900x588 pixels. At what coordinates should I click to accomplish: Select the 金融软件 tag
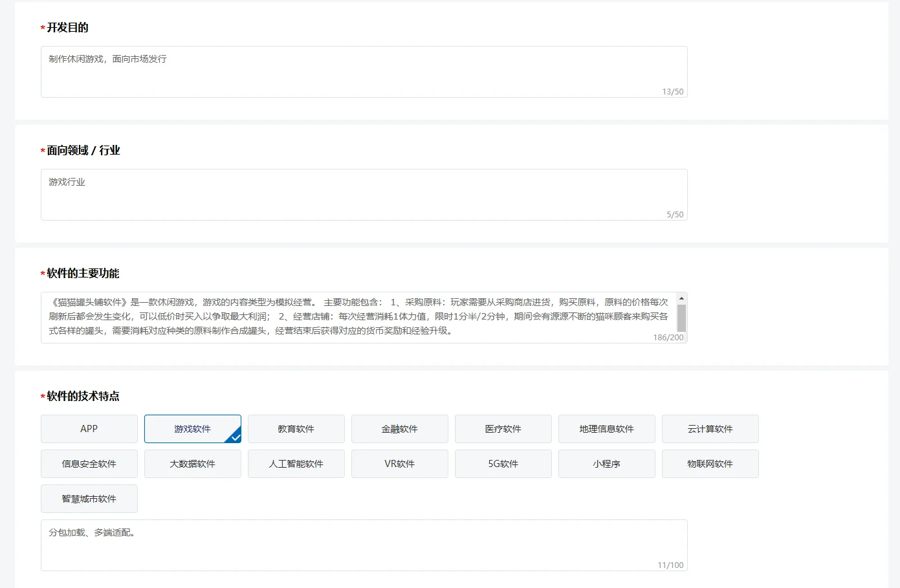pos(399,428)
